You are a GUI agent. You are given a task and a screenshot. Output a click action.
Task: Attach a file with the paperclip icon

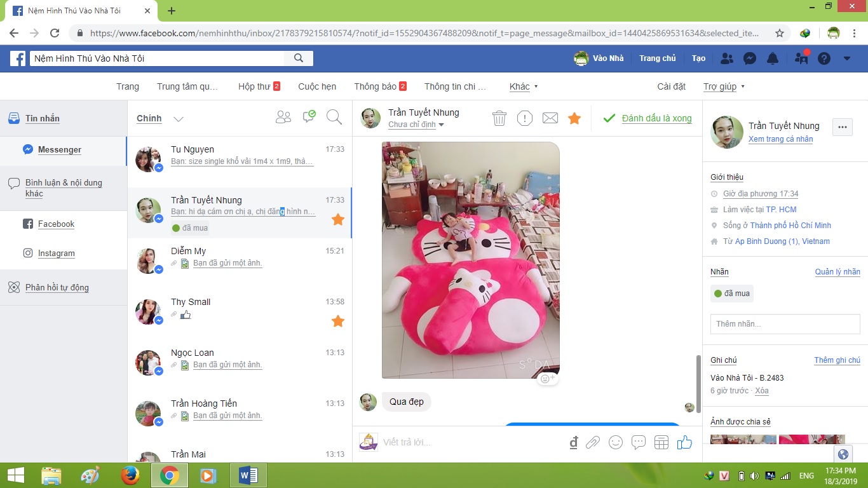pos(593,442)
